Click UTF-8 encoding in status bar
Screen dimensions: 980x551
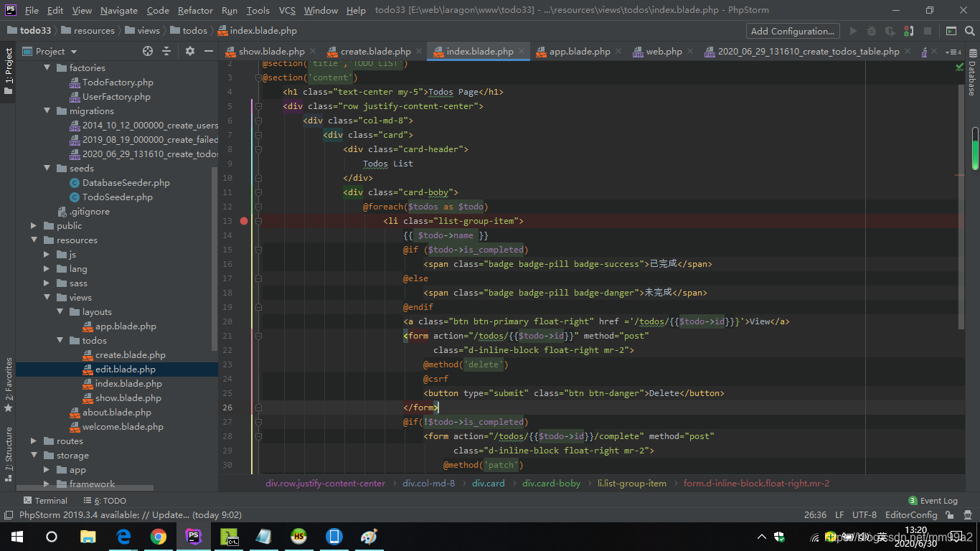pyautogui.click(x=864, y=515)
